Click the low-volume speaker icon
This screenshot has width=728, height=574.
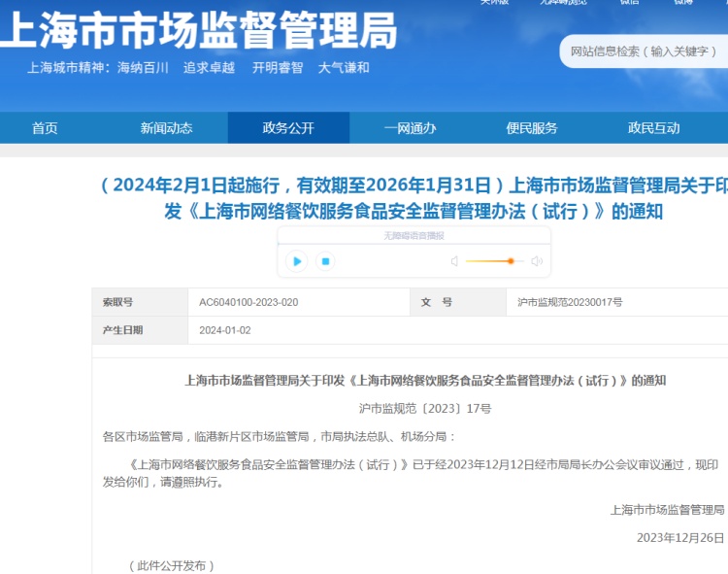[x=454, y=261]
